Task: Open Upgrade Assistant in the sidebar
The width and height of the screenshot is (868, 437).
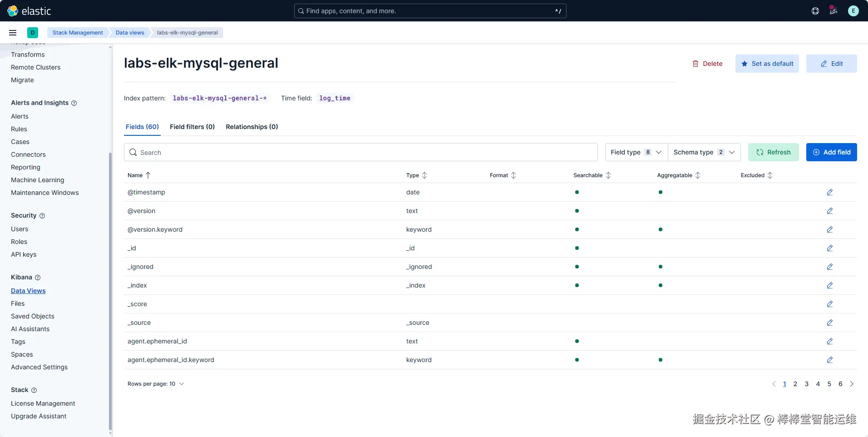Action: pos(39,416)
